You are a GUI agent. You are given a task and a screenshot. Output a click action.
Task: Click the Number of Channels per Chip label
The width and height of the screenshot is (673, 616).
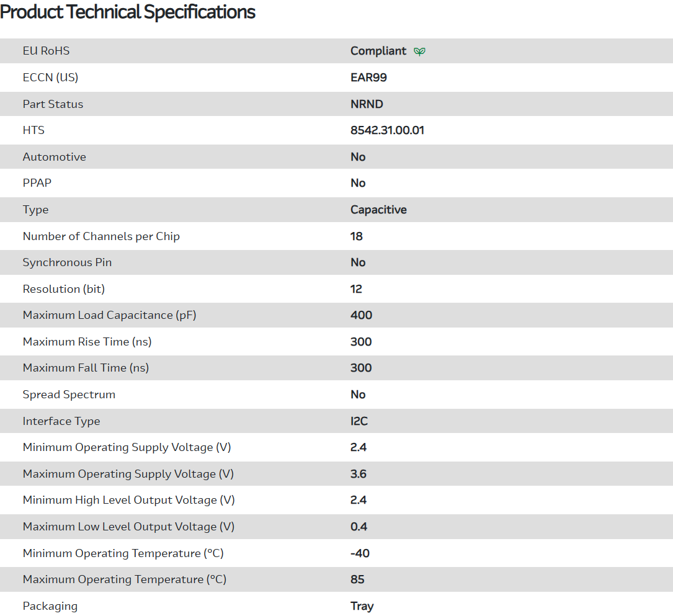[x=101, y=236]
